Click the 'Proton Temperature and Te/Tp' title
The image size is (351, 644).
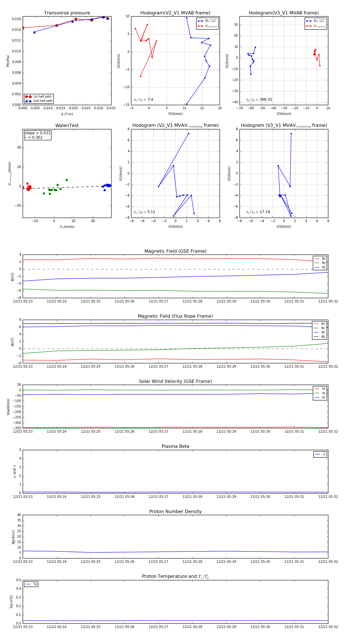[175, 576]
